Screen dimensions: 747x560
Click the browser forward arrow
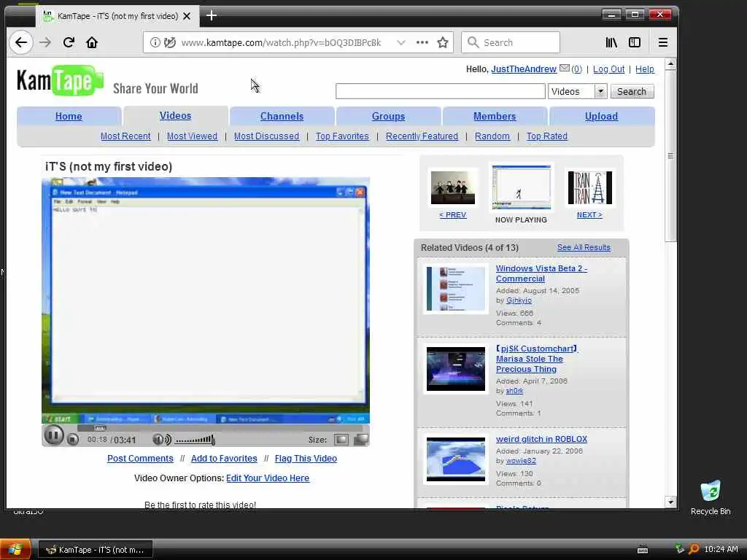[x=45, y=42]
